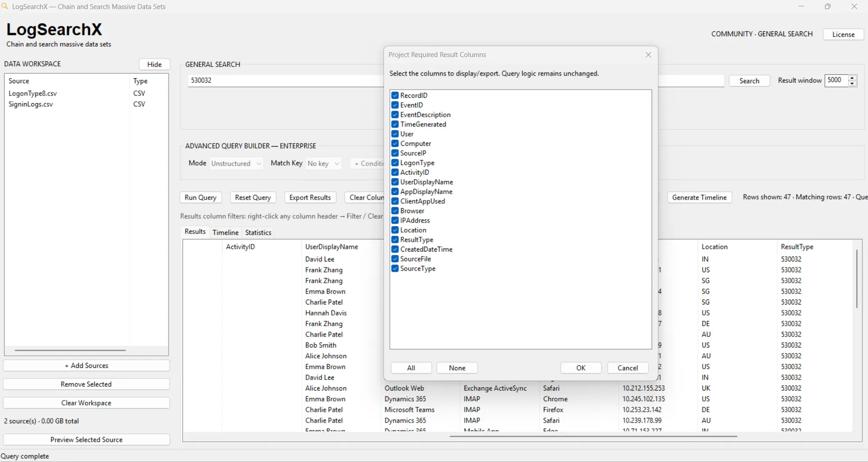The image size is (868, 462).
Task: Increase the Result window value
Action: 852,78
